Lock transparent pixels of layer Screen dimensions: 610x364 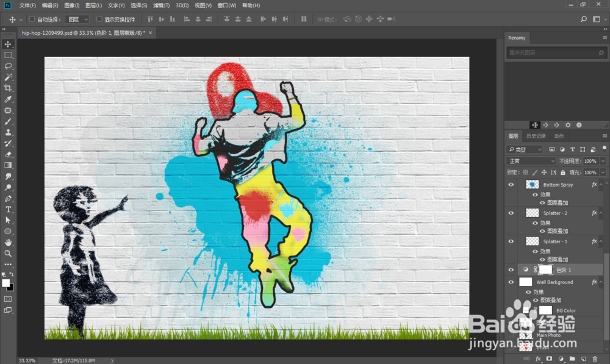tap(526, 173)
